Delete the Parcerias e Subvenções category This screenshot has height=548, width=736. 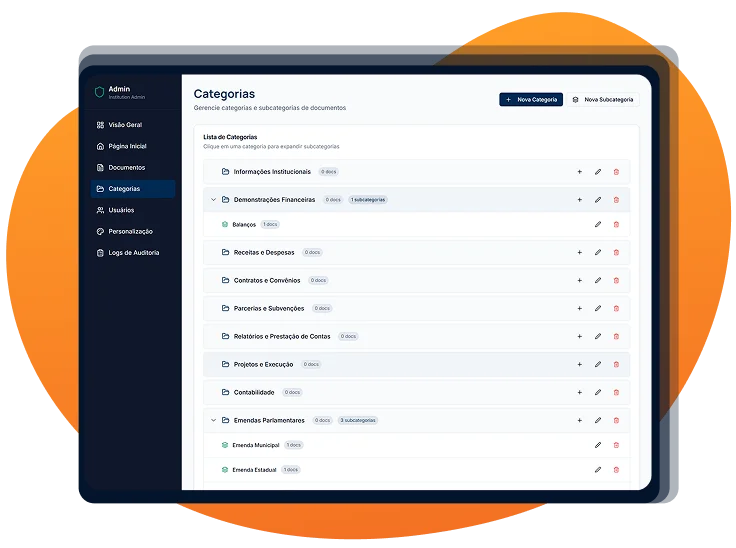coord(616,309)
